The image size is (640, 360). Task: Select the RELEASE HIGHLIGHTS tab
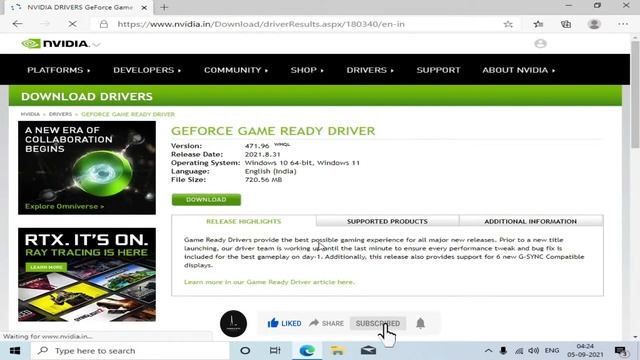point(244,221)
